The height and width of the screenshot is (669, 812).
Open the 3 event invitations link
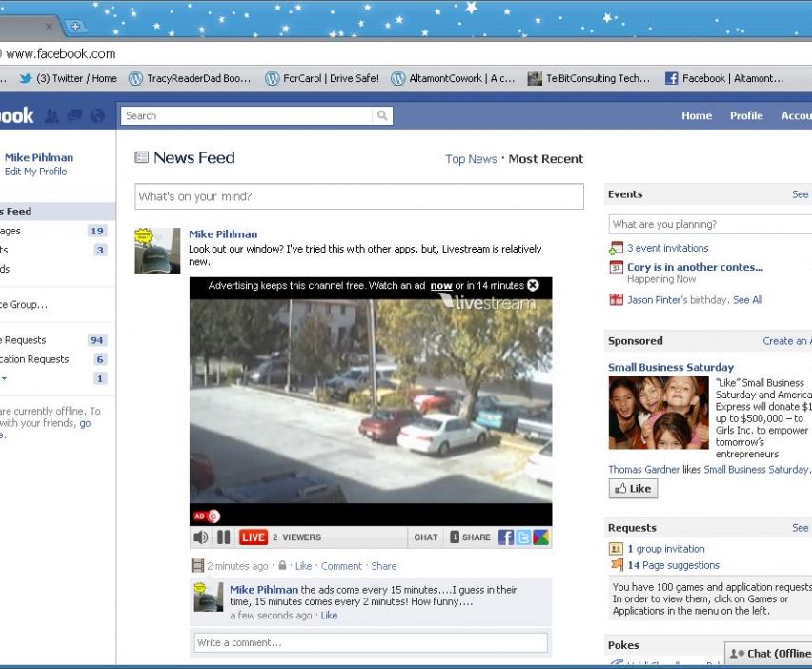click(x=667, y=248)
